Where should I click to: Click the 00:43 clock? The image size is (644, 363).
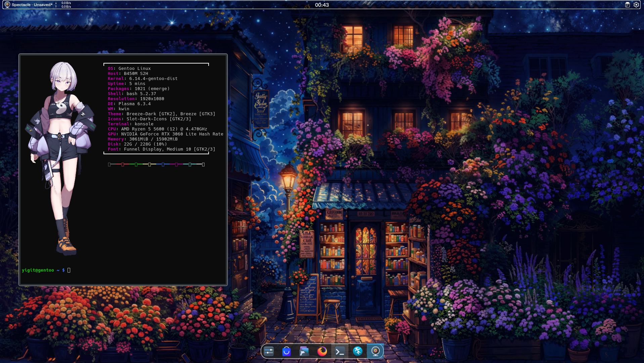click(322, 5)
